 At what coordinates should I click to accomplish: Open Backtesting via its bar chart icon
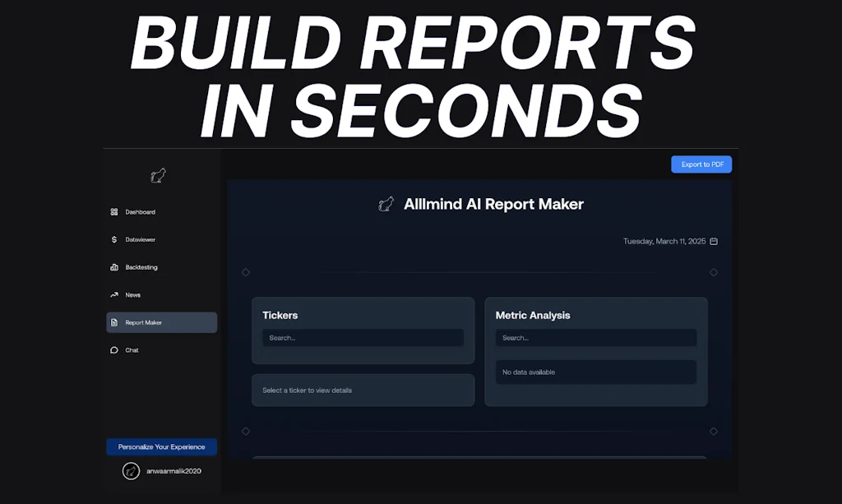(114, 266)
